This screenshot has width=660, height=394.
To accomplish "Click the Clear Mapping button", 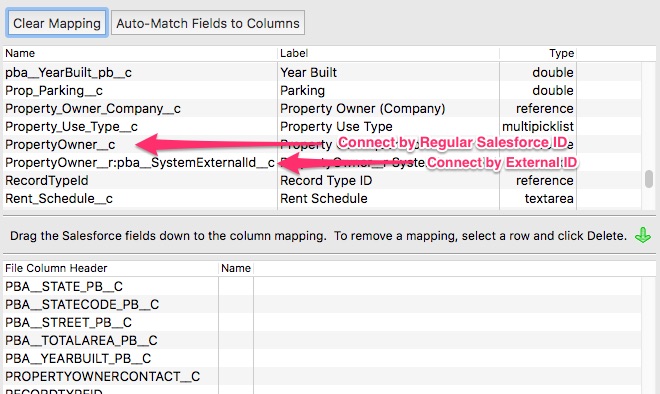I will (x=57, y=23).
